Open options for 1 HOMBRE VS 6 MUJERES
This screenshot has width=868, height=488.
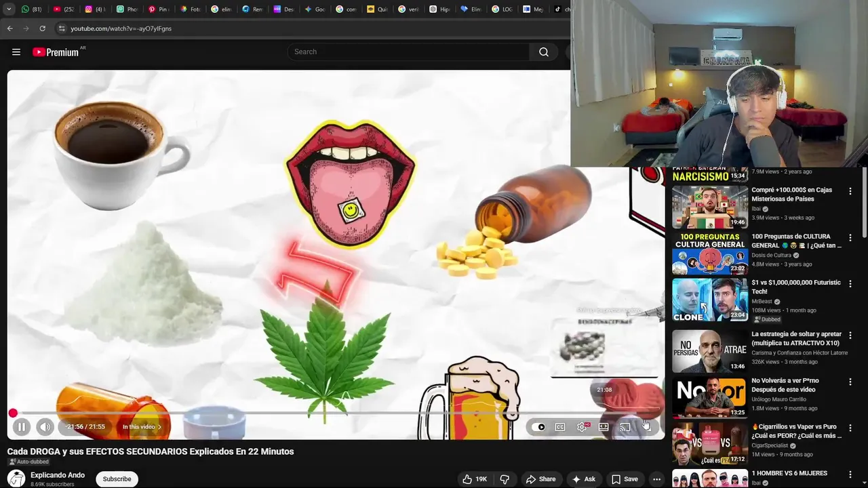850,474
